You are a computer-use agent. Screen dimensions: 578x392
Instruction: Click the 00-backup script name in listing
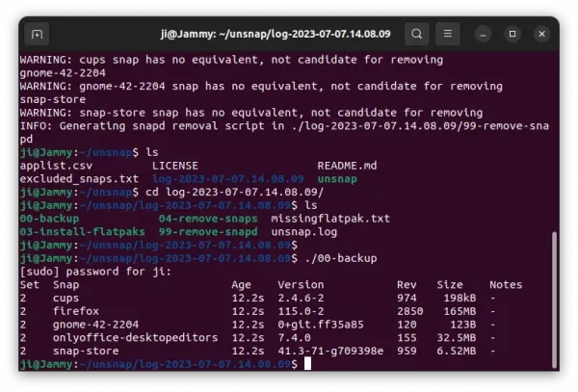pos(49,219)
